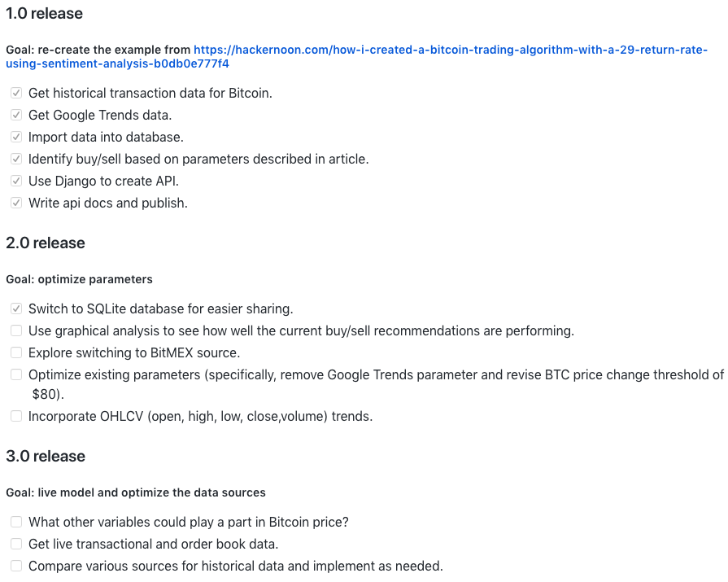Toggle 'Get historical transaction data for Bitcoin' checkbox
Viewport: 728px width, 582px height.
pos(16,94)
